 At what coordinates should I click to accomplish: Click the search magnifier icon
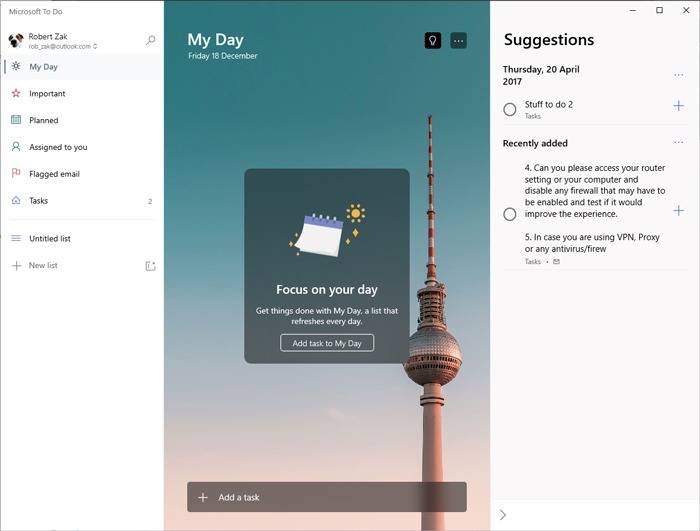(150, 40)
